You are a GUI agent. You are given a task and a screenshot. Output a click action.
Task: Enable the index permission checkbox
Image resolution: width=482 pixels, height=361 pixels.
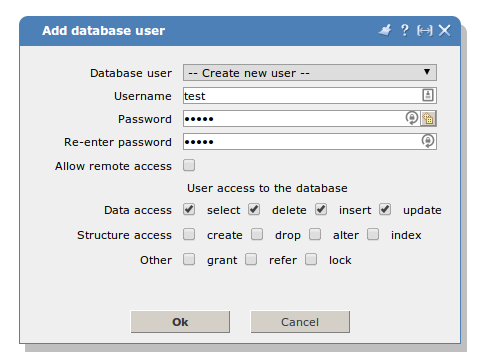coord(373,234)
